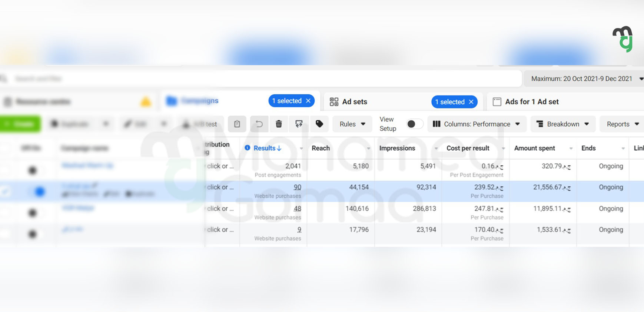
Task: Open Columns: Performance dropdown
Action: pos(477,124)
